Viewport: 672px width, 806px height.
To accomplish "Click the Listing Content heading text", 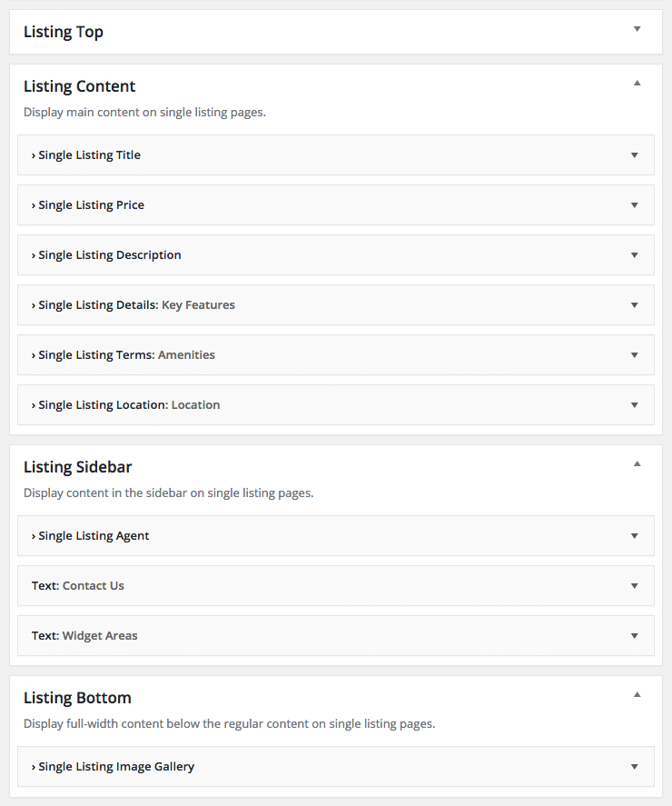I will 78,85.
